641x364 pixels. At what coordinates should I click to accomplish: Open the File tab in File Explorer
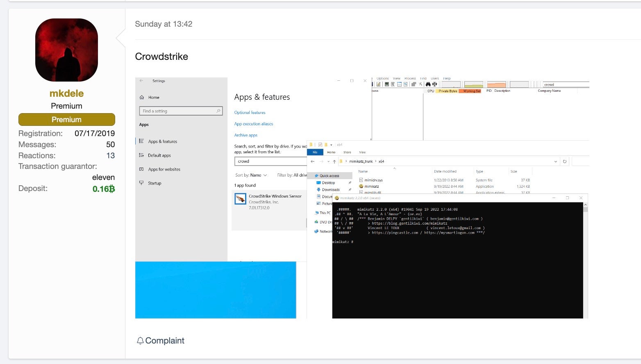tap(315, 152)
